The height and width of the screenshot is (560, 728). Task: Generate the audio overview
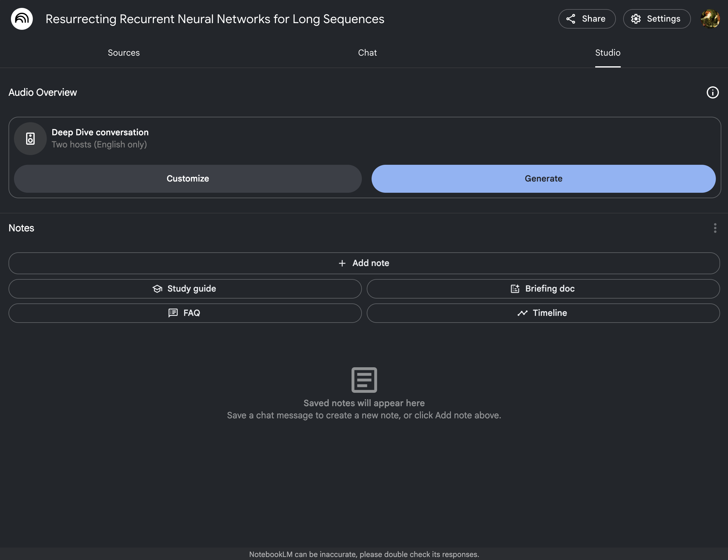tap(543, 179)
